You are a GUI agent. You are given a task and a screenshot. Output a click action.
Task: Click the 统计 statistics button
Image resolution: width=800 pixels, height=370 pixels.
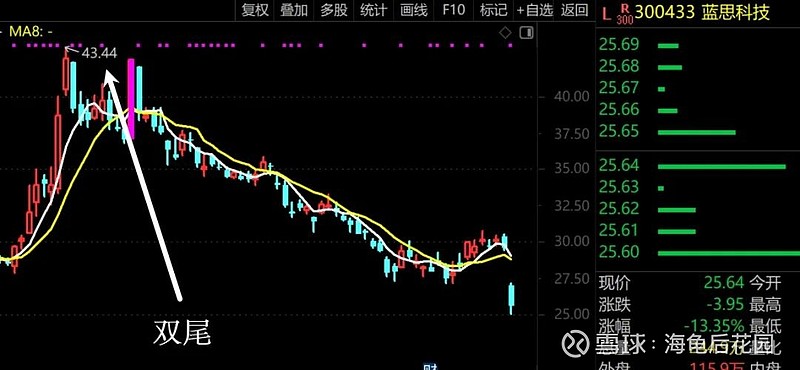tap(373, 10)
